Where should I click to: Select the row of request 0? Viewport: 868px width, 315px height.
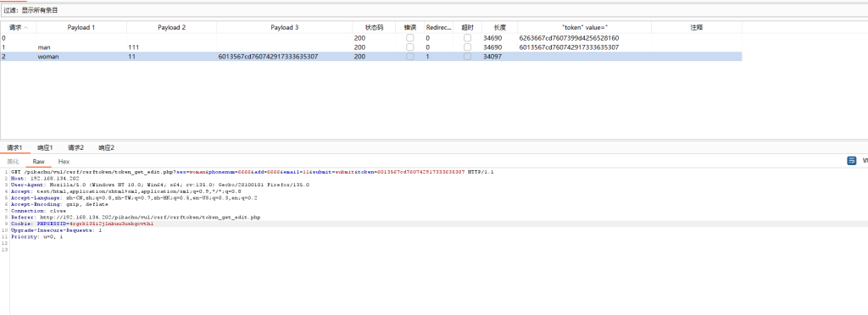click(x=371, y=38)
